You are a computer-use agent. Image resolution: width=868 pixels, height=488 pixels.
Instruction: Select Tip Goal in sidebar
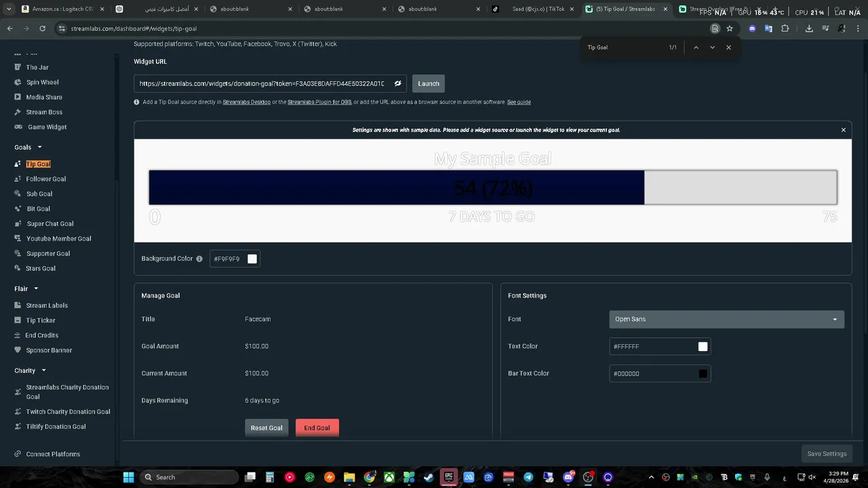(38, 164)
